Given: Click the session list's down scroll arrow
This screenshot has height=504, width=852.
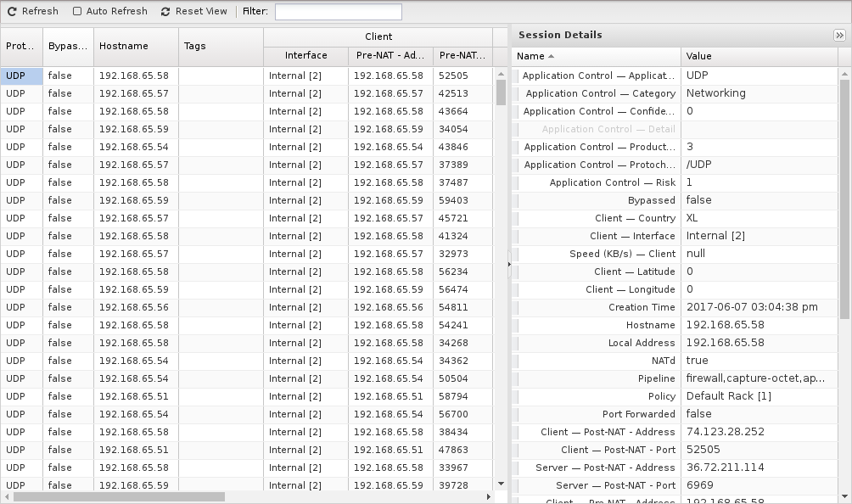Looking at the screenshot, I should click(x=501, y=484).
